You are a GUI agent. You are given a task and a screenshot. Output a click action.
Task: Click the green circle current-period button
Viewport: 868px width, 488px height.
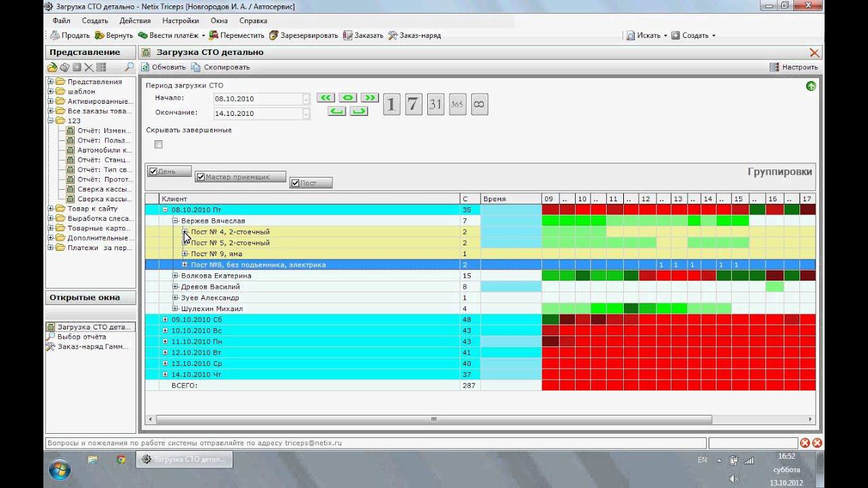348,98
